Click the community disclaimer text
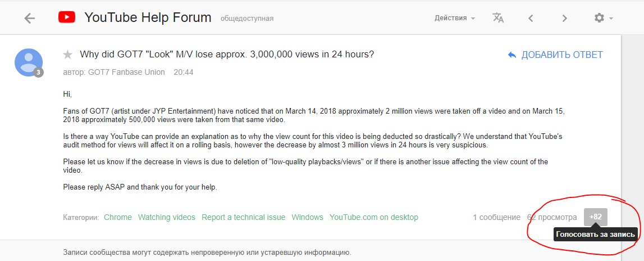The width and height of the screenshot is (644, 261). coord(207,253)
